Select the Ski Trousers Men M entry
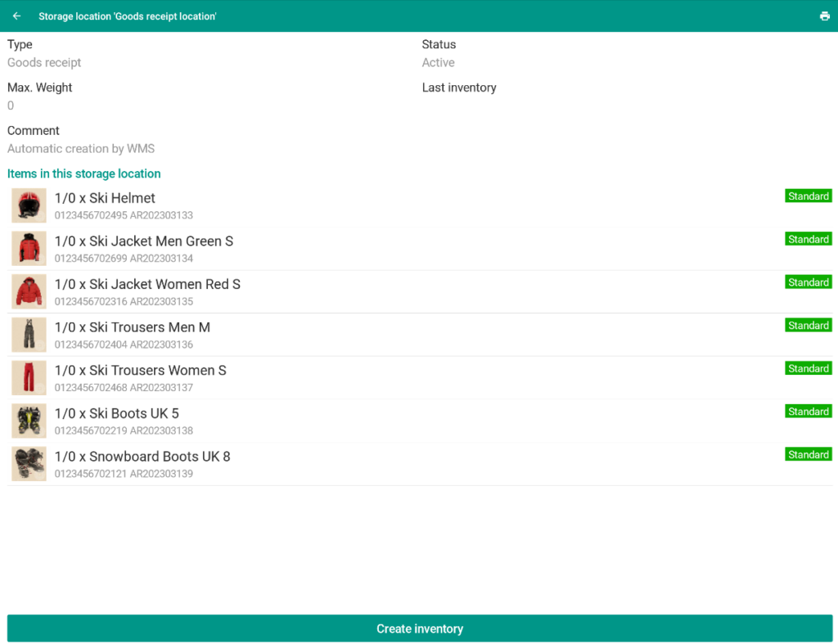 coord(132,327)
